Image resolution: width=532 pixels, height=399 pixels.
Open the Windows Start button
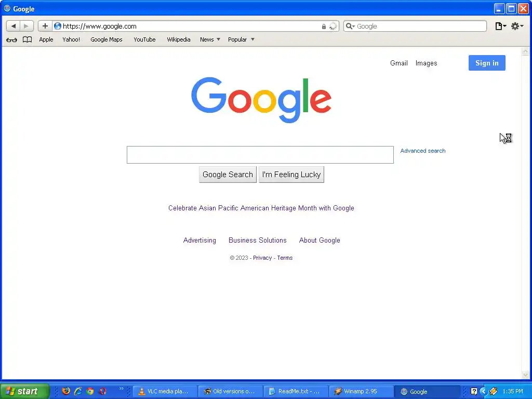(x=25, y=391)
